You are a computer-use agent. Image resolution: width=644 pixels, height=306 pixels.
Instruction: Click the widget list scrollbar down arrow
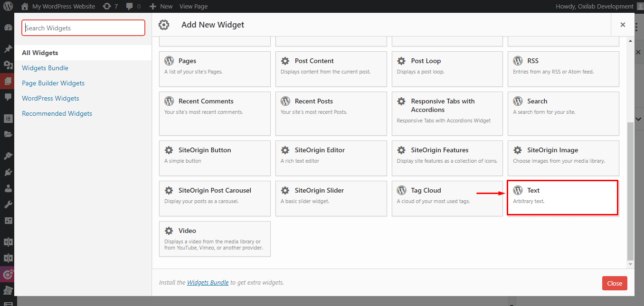click(630, 264)
